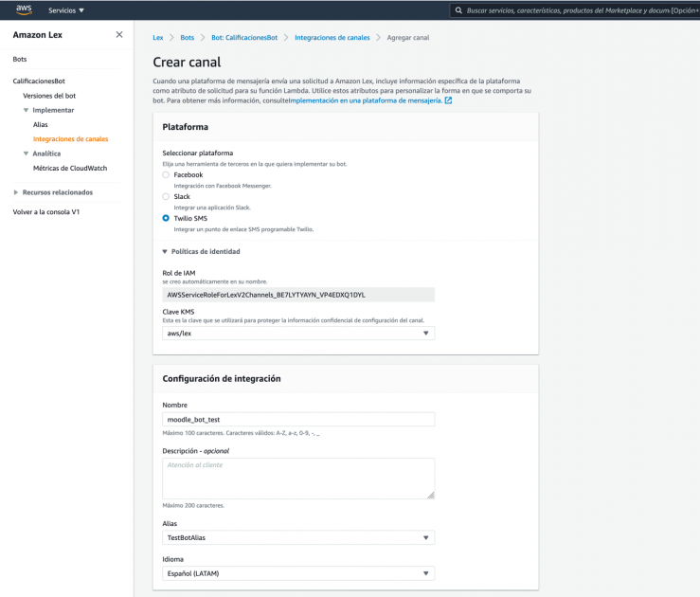Click the search magnifier icon
This screenshot has height=597, width=700.
[458, 10]
